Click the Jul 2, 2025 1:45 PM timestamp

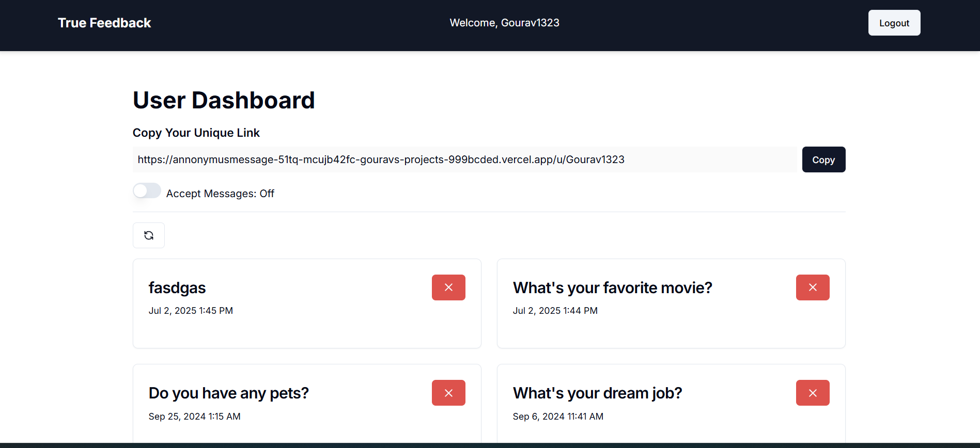[191, 311]
